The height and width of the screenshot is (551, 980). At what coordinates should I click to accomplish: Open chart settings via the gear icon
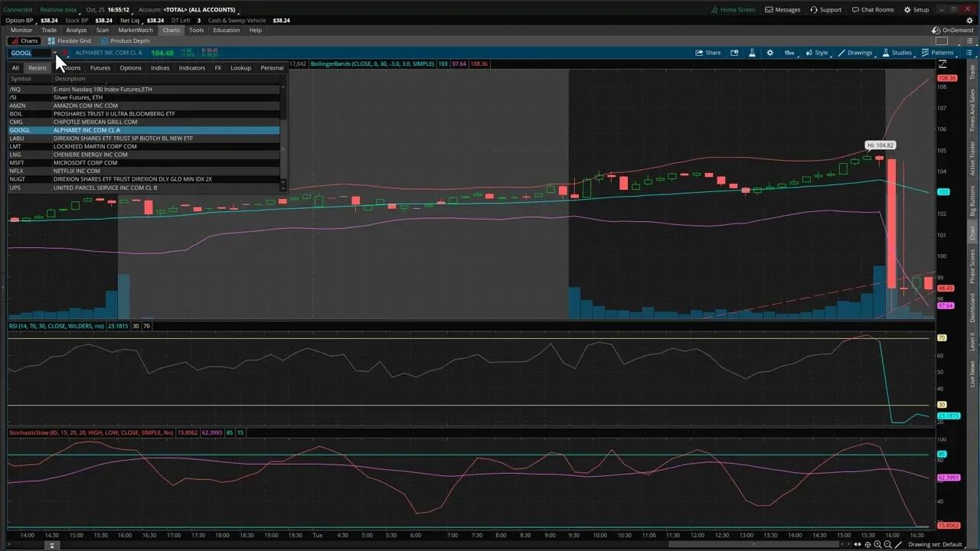point(770,52)
